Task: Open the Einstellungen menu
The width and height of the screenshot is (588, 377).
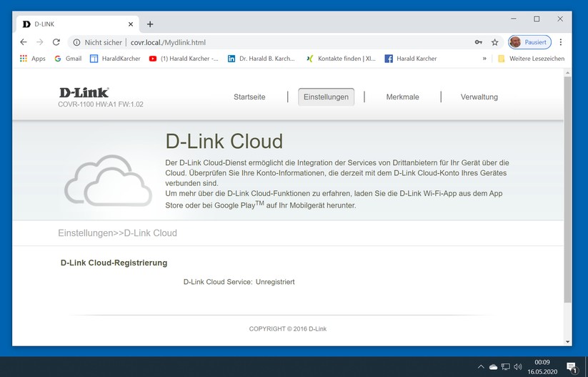Action: click(326, 97)
